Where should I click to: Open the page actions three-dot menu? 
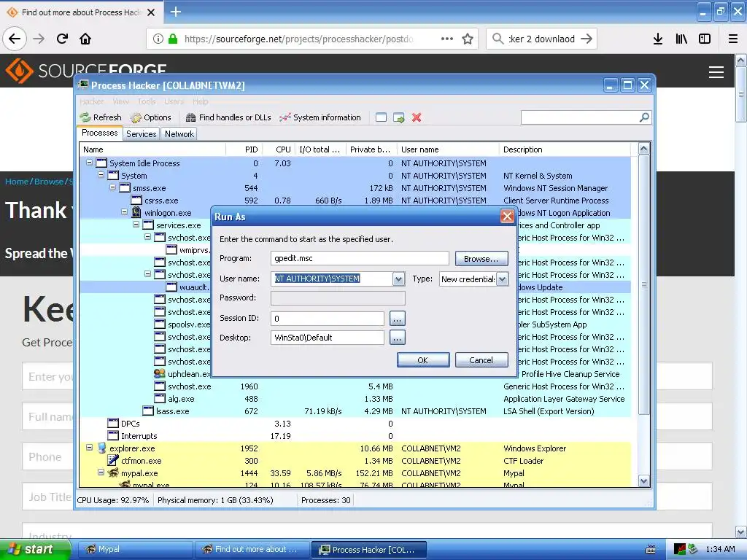click(447, 39)
